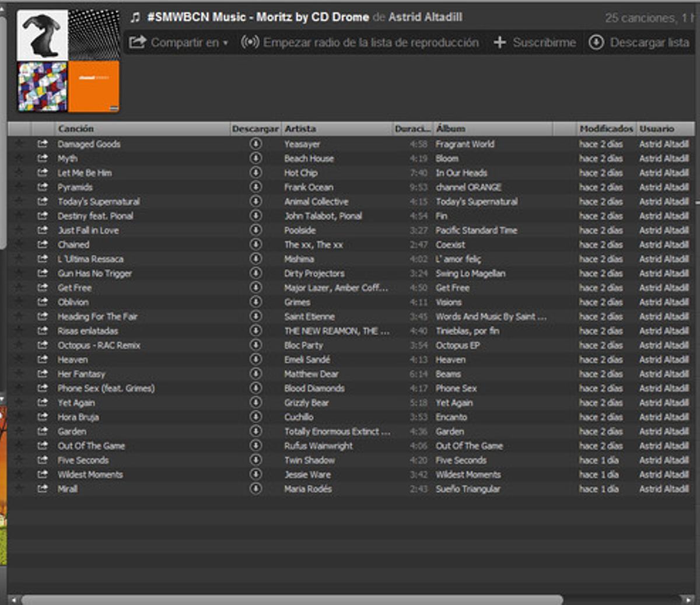
Task: Download the song Just Fall in Love
Action: coord(256,230)
